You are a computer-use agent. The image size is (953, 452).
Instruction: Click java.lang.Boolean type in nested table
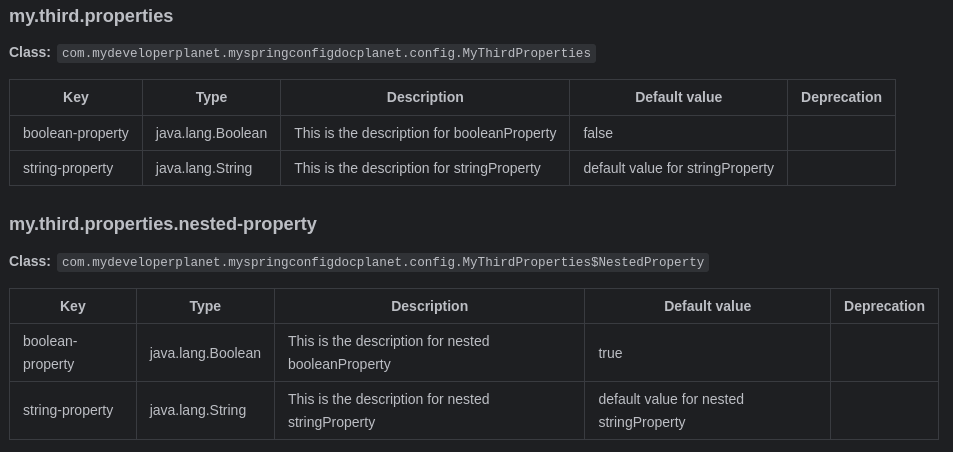click(x=205, y=353)
